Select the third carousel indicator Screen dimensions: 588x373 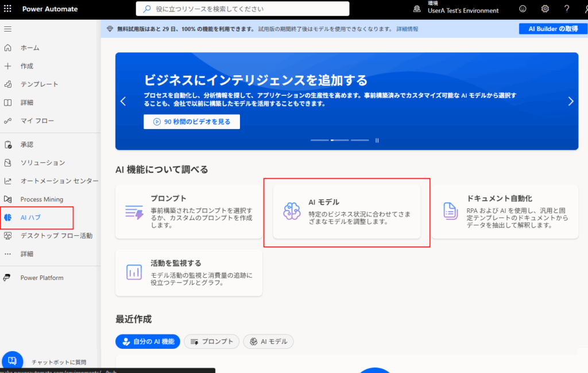(360, 140)
